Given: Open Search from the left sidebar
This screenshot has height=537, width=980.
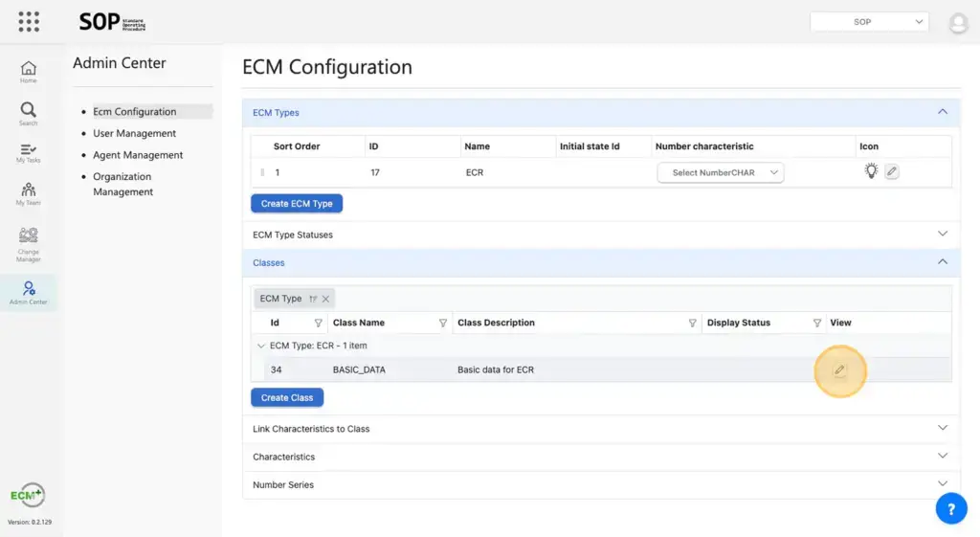Looking at the screenshot, I should point(29,114).
